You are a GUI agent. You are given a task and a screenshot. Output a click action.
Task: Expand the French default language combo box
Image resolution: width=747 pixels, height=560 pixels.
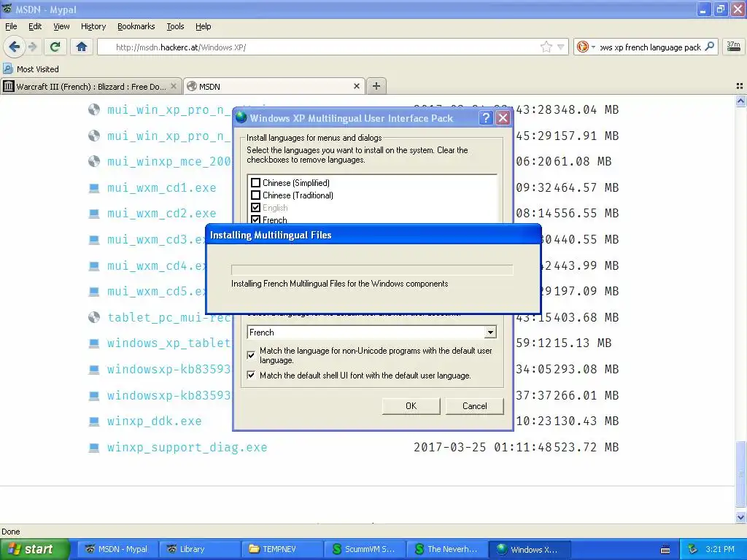click(490, 332)
